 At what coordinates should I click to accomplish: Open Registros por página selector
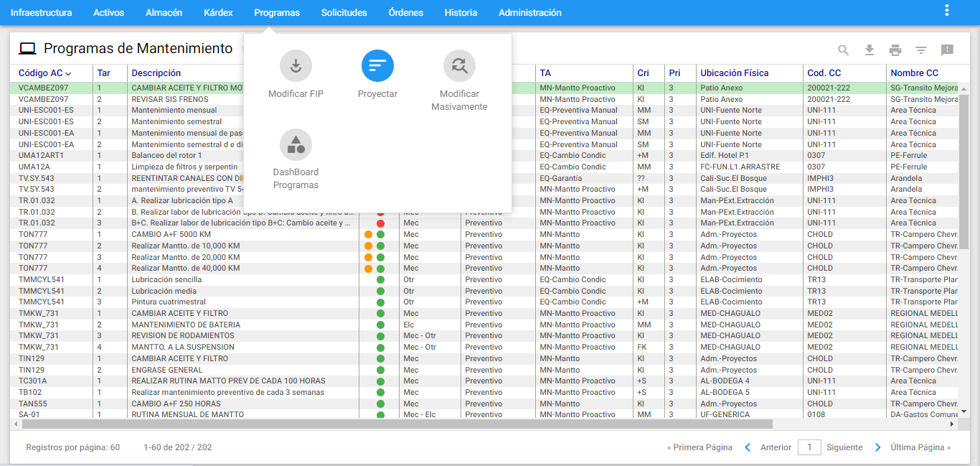(72, 447)
